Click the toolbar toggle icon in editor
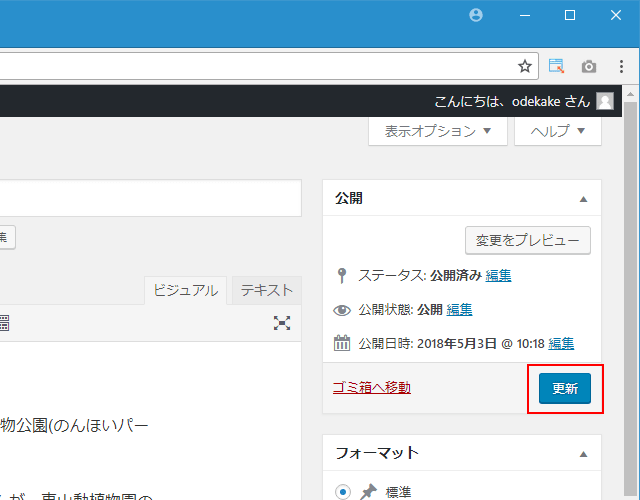640x500 pixels. pyautogui.click(x=3, y=322)
